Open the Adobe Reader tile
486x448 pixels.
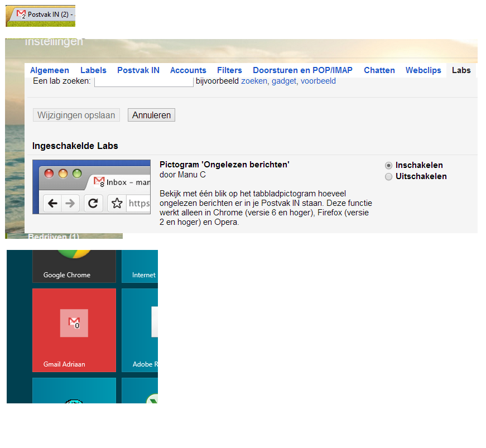[140, 330]
